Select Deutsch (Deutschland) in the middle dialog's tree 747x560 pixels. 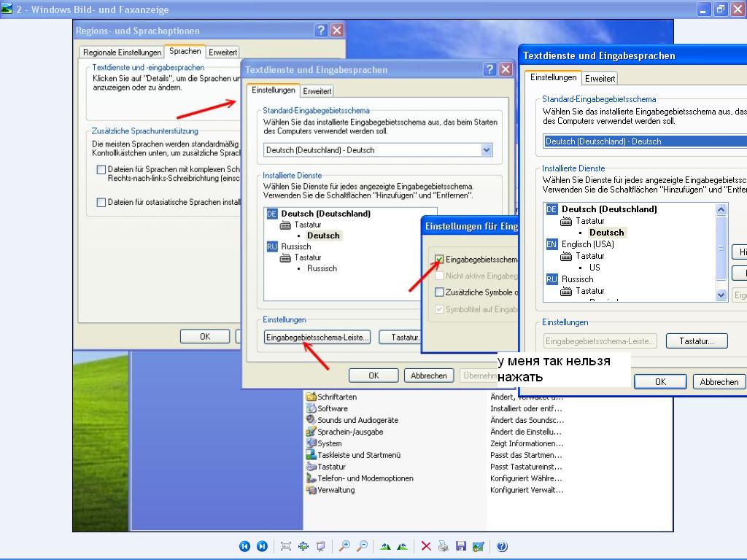pyautogui.click(x=326, y=214)
